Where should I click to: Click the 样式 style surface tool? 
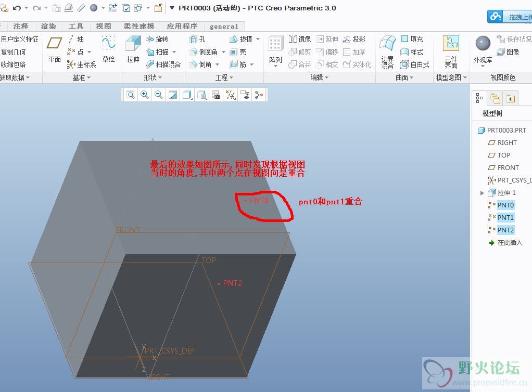click(x=412, y=52)
